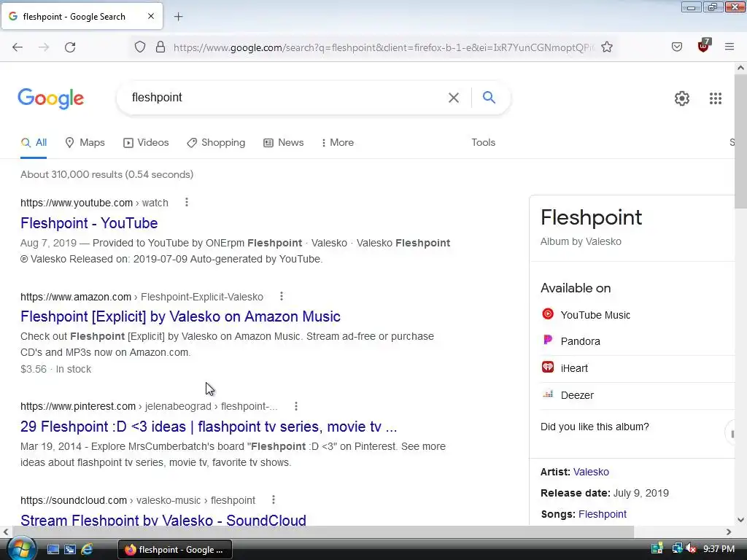747x560 pixels.
Task: Switch to the Videos tab
Action: tap(146, 142)
